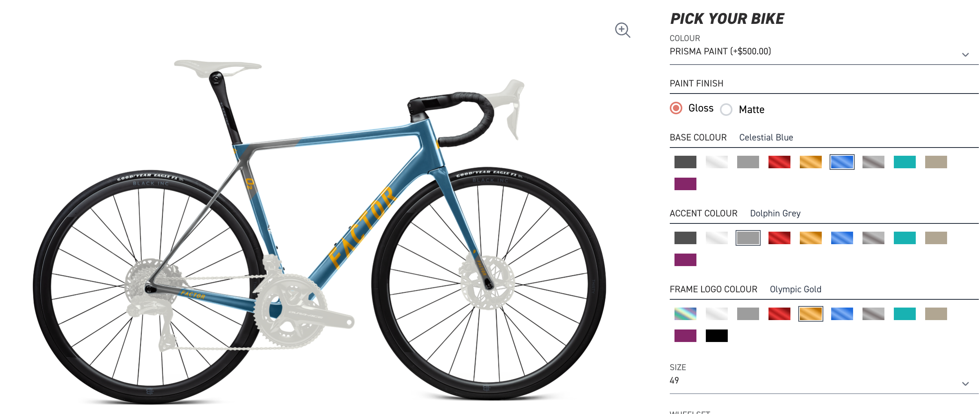Viewport: 980px width, 414px height.
Task: Click the chevron arrow of the Colour selector
Action: 965,55
